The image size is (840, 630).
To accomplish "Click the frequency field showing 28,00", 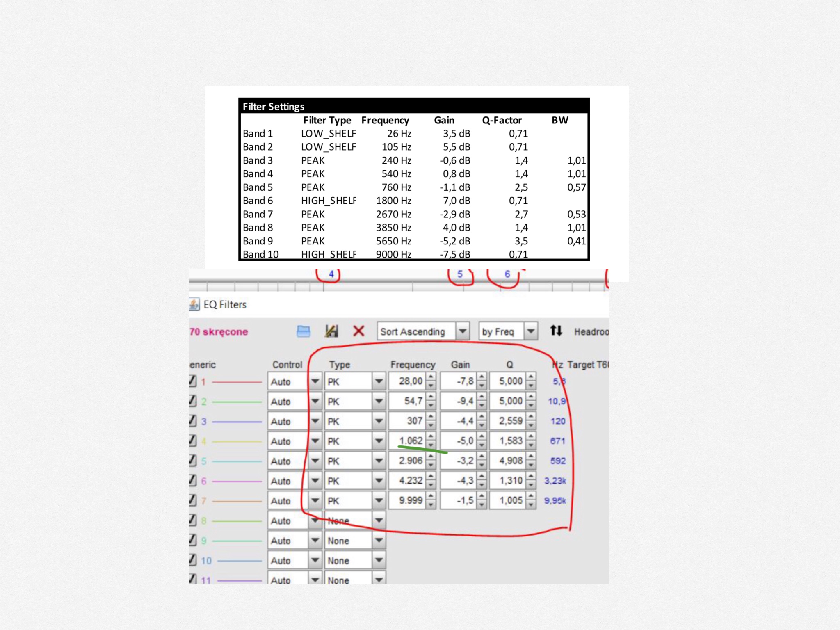I will 407,381.
